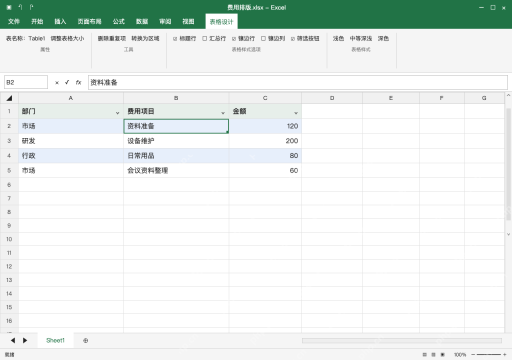Click the cell containing 日常用品
Screen dimensions: 512x360
click(x=176, y=156)
